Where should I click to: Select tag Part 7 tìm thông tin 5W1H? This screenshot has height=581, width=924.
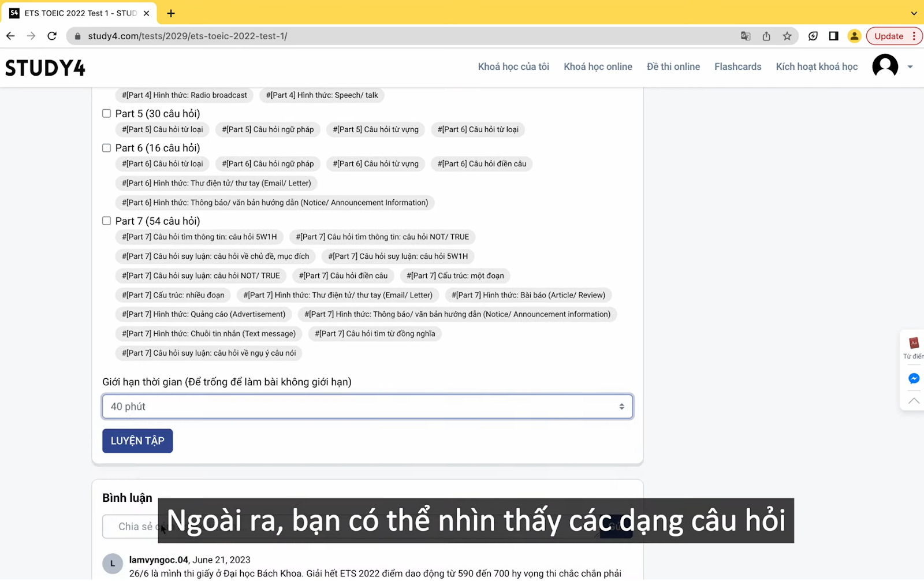[x=199, y=237]
